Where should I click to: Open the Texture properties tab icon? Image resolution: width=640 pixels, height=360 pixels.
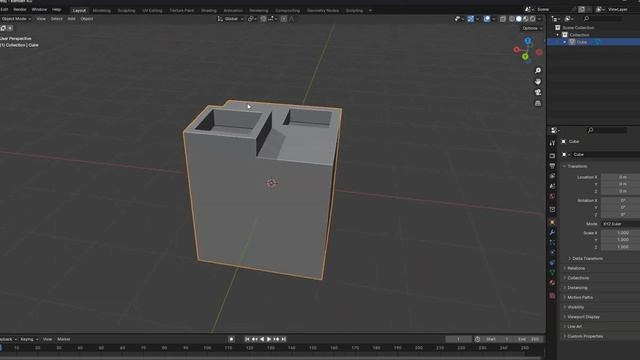[552, 296]
